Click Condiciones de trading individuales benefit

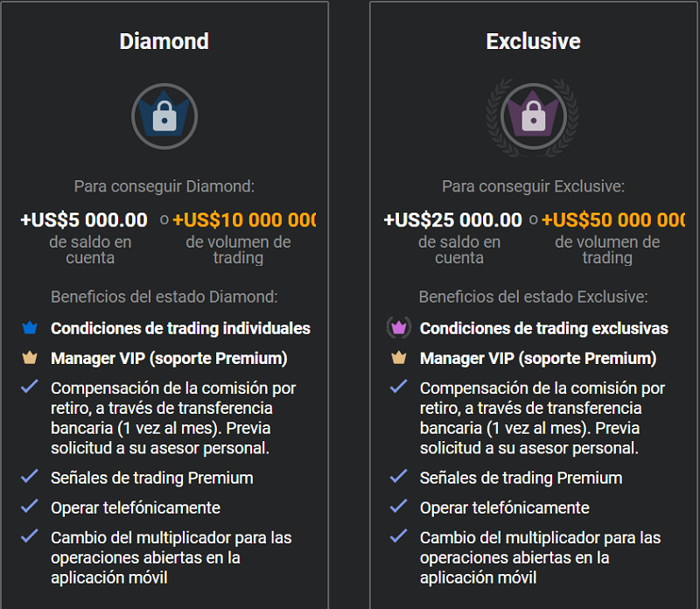click(x=180, y=329)
